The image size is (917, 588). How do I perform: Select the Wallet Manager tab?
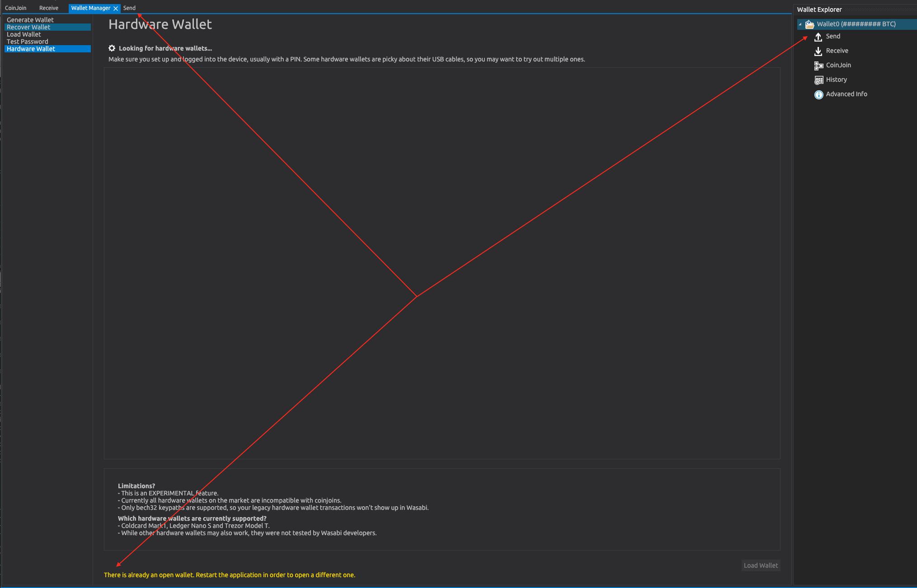pyautogui.click(x=90, y=8)
